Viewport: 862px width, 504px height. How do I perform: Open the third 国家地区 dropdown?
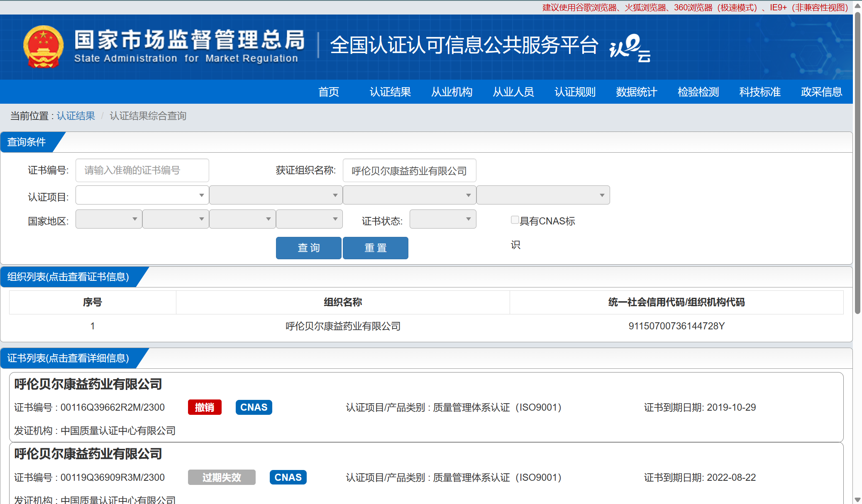click(242, 219)
